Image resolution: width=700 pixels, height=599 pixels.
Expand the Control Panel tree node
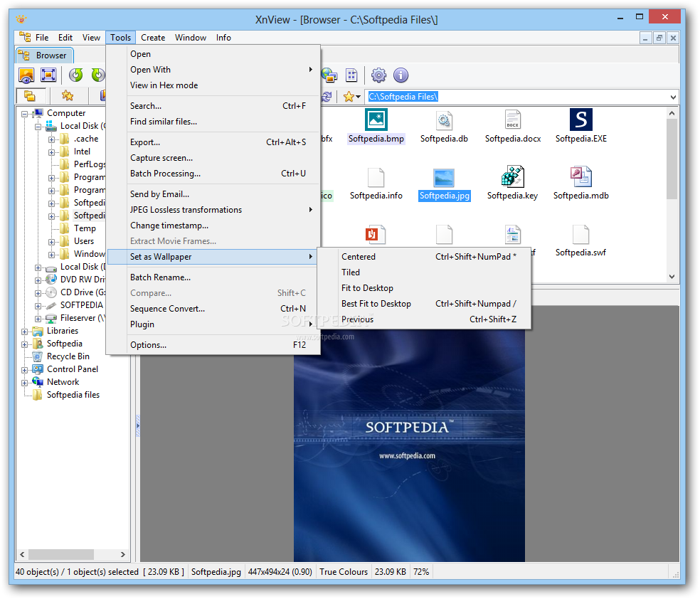(x=25, y=370)
